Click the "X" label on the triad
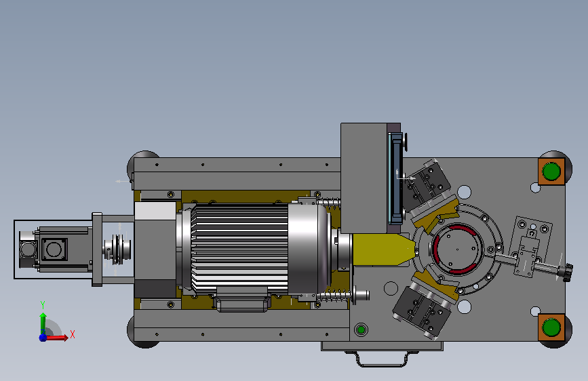Image resolution: width=588 pixels, height=381 pixels. pos(73,334)
